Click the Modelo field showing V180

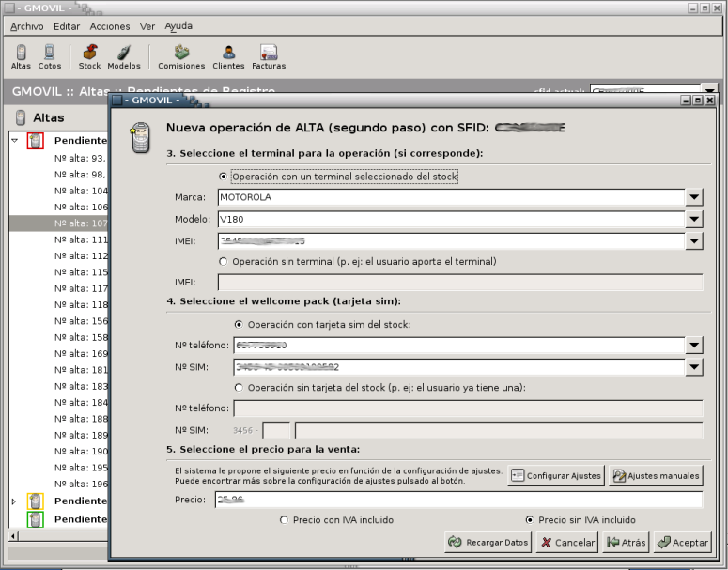(x=451, y=219)
